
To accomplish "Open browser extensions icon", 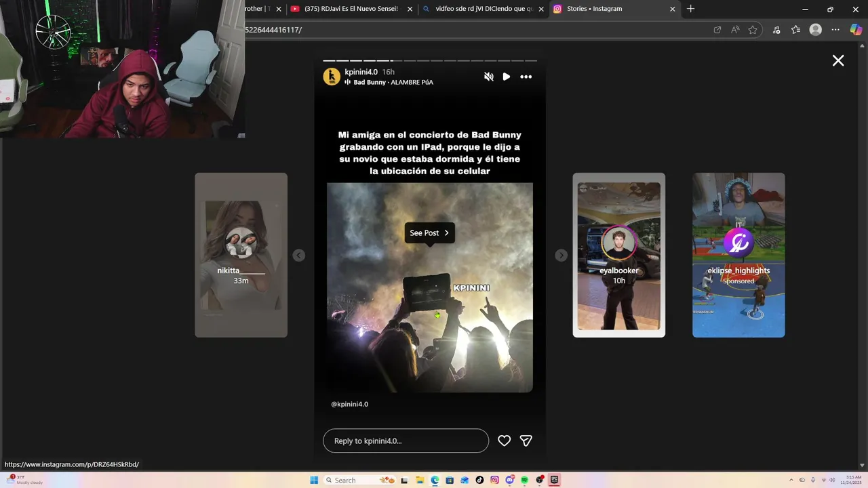I will click(776, 30).
